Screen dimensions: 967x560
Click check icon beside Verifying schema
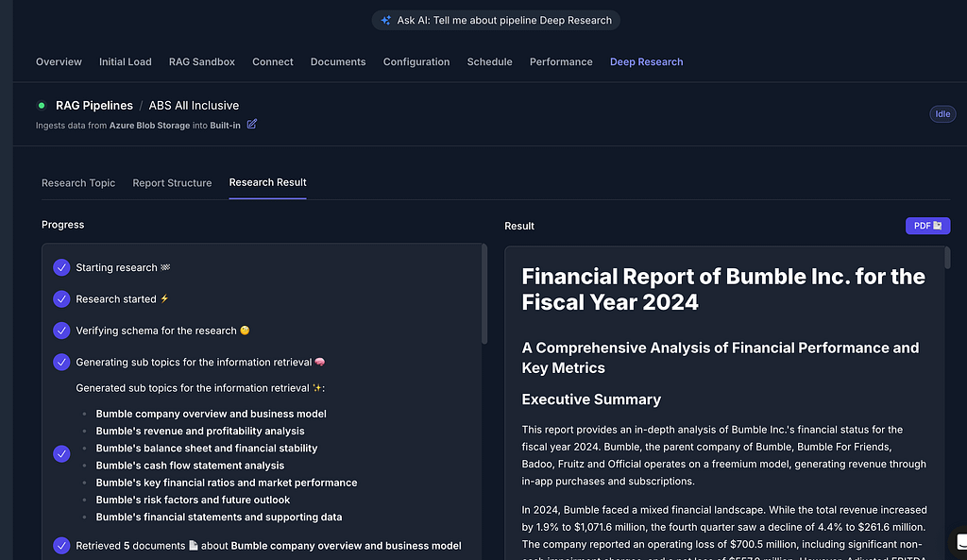pyautogui.click(x=61, y=331)
